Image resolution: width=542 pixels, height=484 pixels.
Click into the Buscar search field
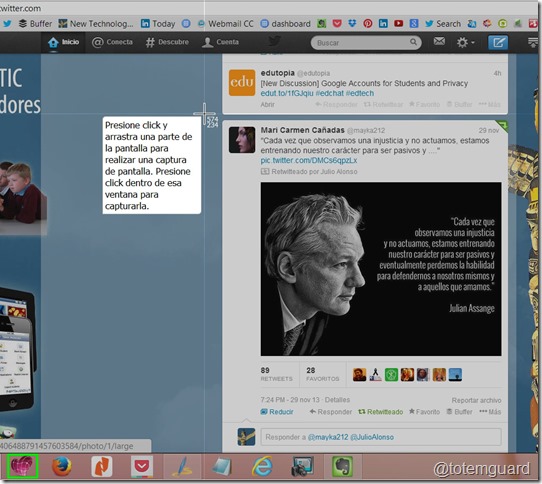pyautogui.click(x=366, y=43)
